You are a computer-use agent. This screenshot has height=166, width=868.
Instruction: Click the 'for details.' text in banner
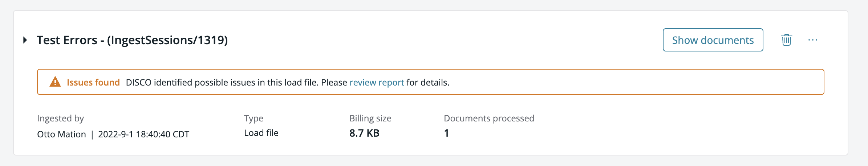coord(428,82)
